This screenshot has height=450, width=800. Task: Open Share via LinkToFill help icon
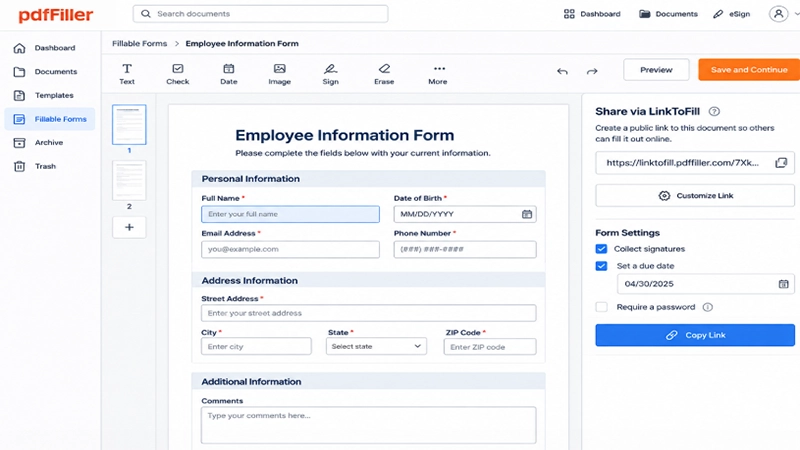click(x=714, y=111)
